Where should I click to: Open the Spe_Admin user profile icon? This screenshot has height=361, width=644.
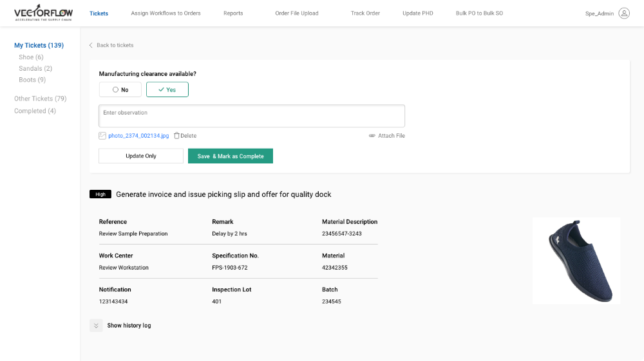tap(623, 13)
